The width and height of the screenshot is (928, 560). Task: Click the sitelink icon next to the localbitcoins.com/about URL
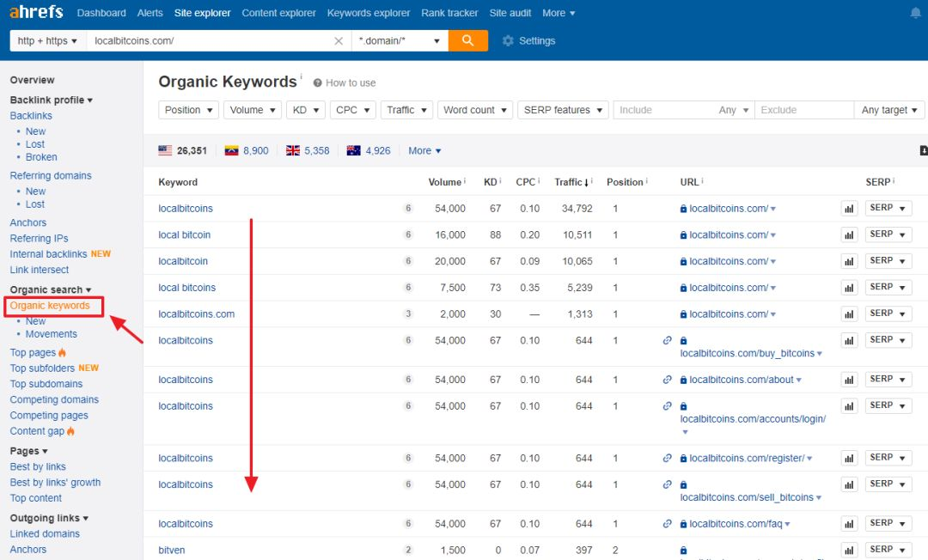667,380
